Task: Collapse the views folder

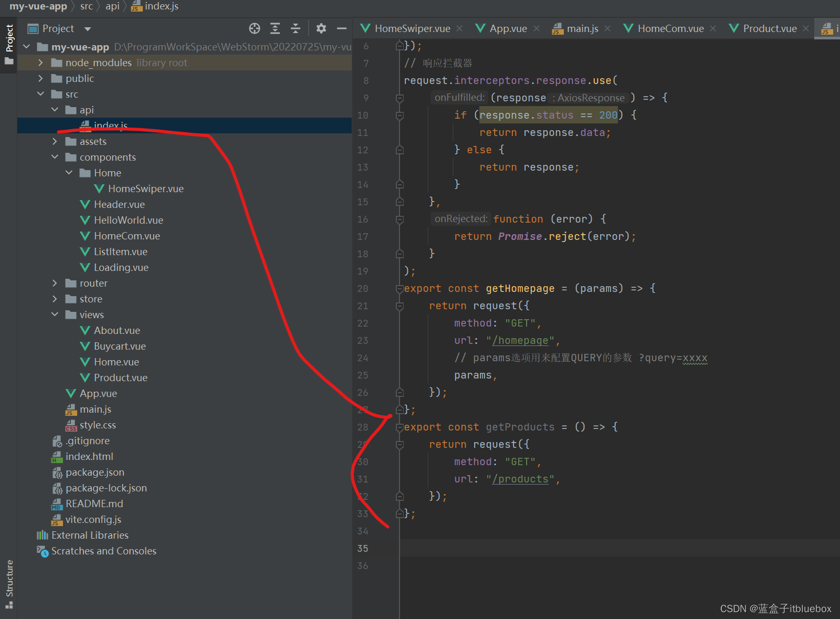Action: (x=55, y=314)
